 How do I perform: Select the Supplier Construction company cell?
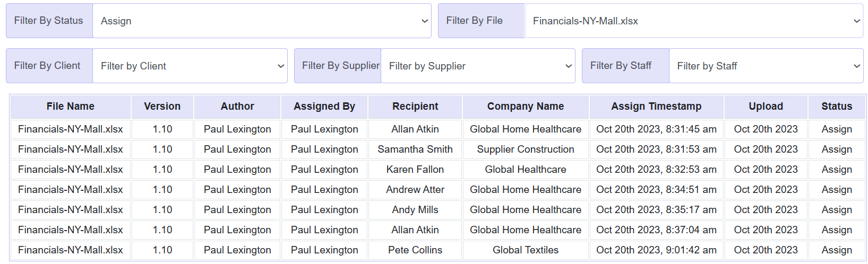click(x=526, y=149)
